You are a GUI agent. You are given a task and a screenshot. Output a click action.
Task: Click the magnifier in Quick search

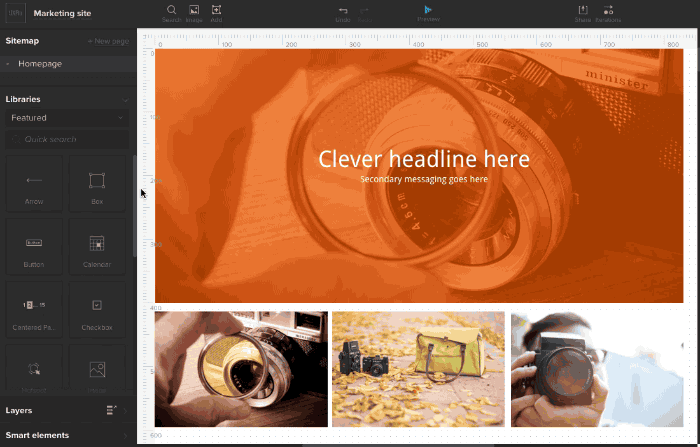[x=16, y=139]
